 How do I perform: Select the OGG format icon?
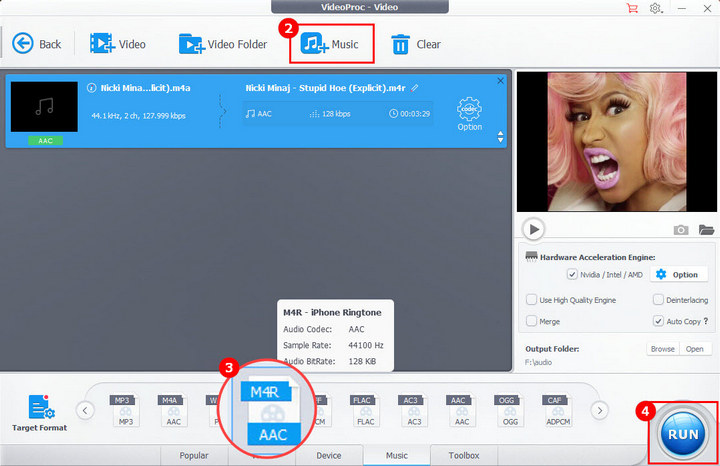pyautogui.click(x=510, y=410)
